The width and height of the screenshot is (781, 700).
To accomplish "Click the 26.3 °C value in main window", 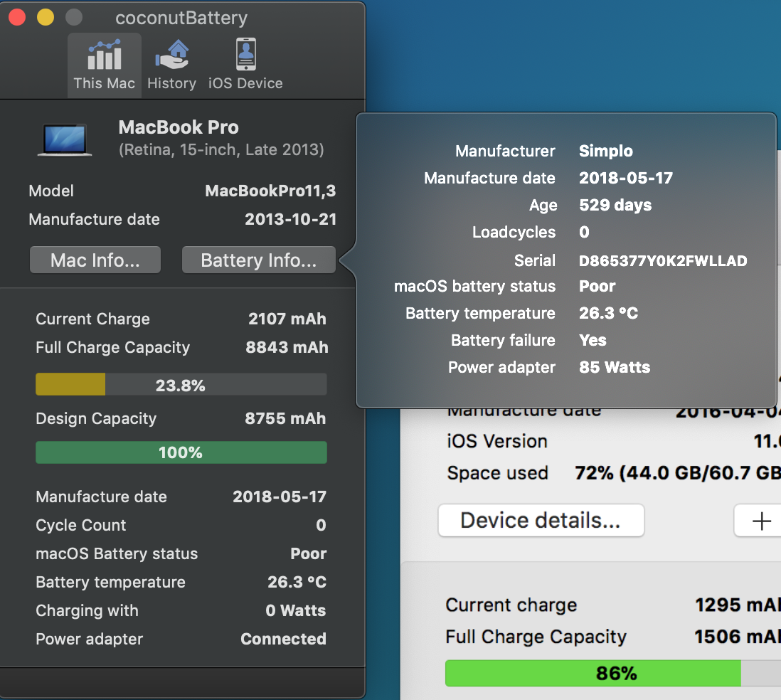I will (297, 582).
